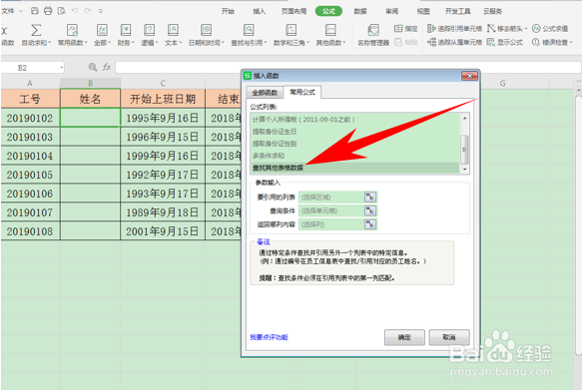Image resolution: width=585 pixels, height=392 pixels.
Task: Switch to 全部函数 tab in dialog
Action: (265, 93)
